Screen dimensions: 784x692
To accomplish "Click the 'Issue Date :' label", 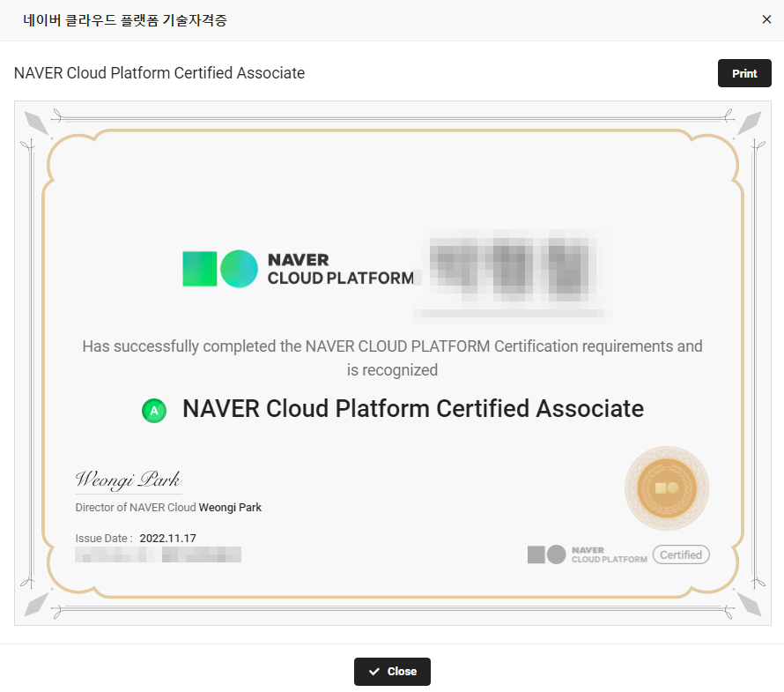I will pyautogui.click(x=103, y=539).
